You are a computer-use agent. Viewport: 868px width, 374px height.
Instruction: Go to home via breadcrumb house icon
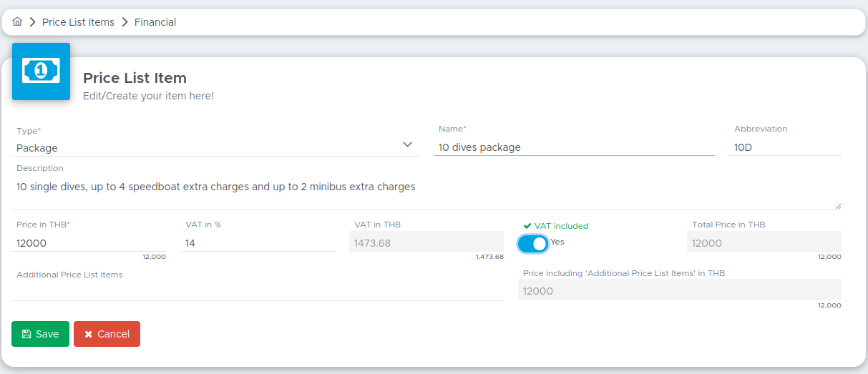pos(17,22)
